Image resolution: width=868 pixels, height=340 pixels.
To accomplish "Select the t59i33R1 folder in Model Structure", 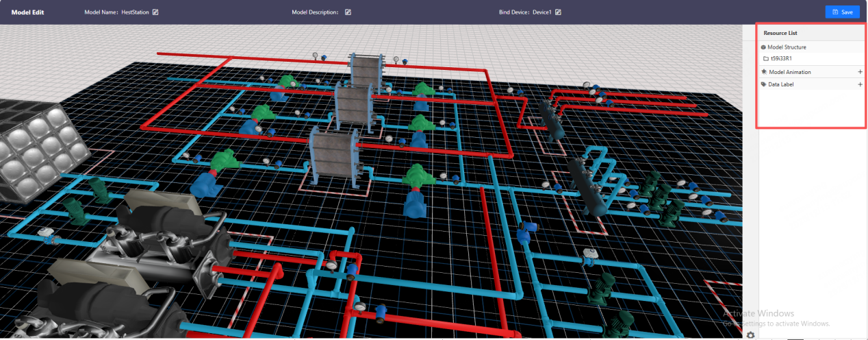I will [x=781, y=59].
